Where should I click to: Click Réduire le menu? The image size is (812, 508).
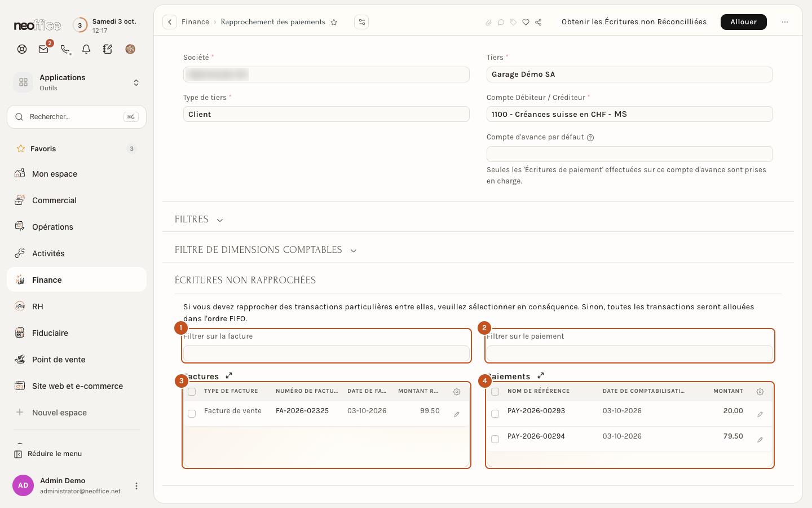[48, 454]
